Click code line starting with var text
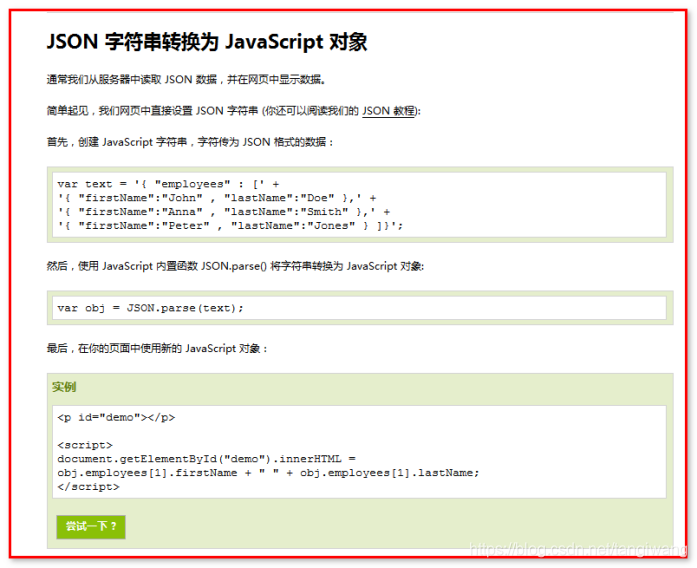The width and height of the screenshot is (697, 568). click(x=168, y=184)
